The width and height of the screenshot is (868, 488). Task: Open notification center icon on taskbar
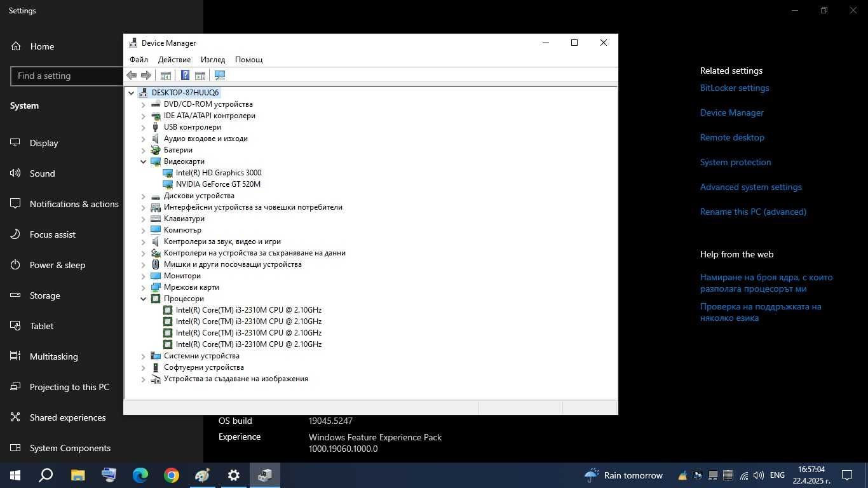coord(847,475)
